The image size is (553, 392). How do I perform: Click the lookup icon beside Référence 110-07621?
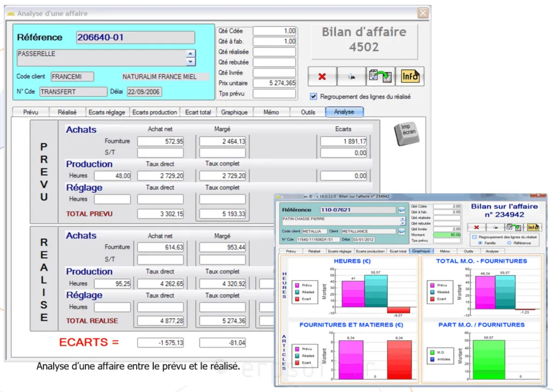402,209
